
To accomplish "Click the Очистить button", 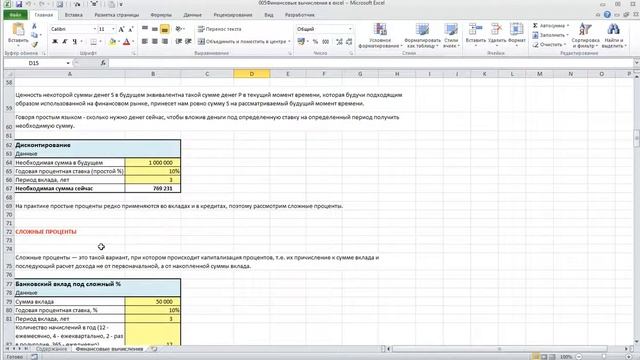I will (549, 44).
